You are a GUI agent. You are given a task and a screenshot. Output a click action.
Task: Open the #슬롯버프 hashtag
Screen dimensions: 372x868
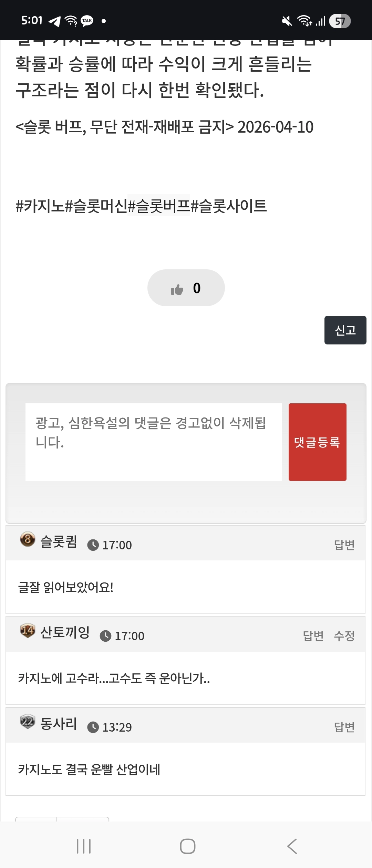tap(159, 206)
